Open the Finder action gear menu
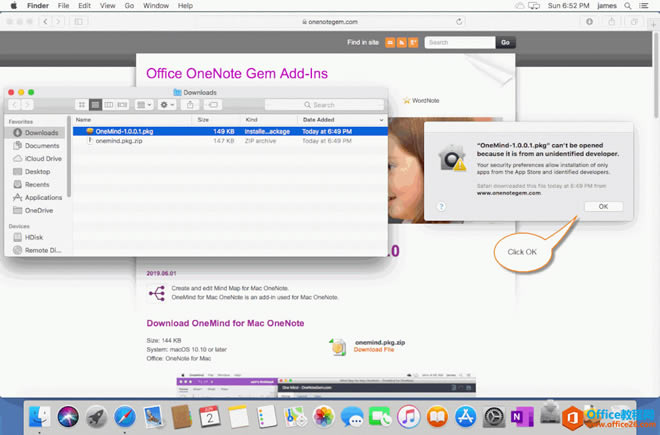Image resolution: width=660 pixels, height=435 pixels. point(167,104)
